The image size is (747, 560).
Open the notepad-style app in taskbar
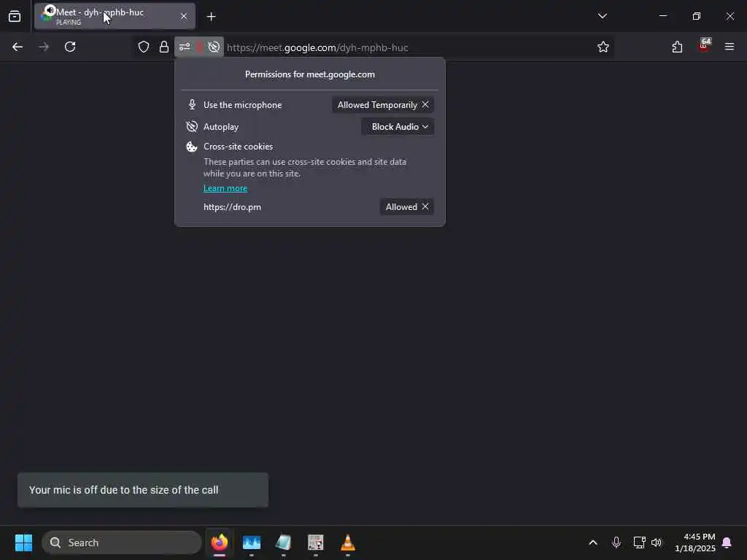tap(284, 542)
